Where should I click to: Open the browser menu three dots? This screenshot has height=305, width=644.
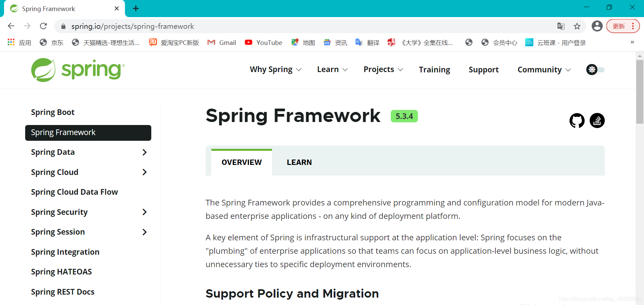point(633,26)
